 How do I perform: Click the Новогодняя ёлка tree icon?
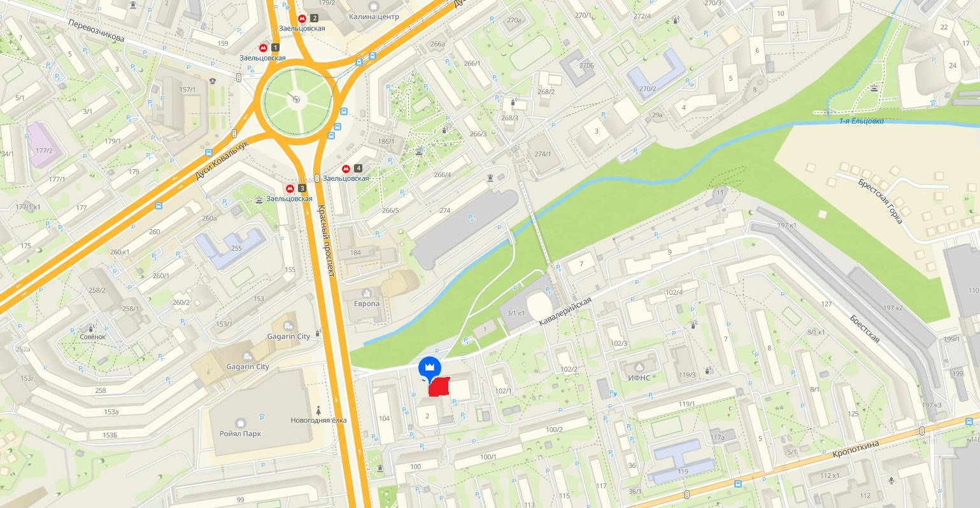(318, 409)
